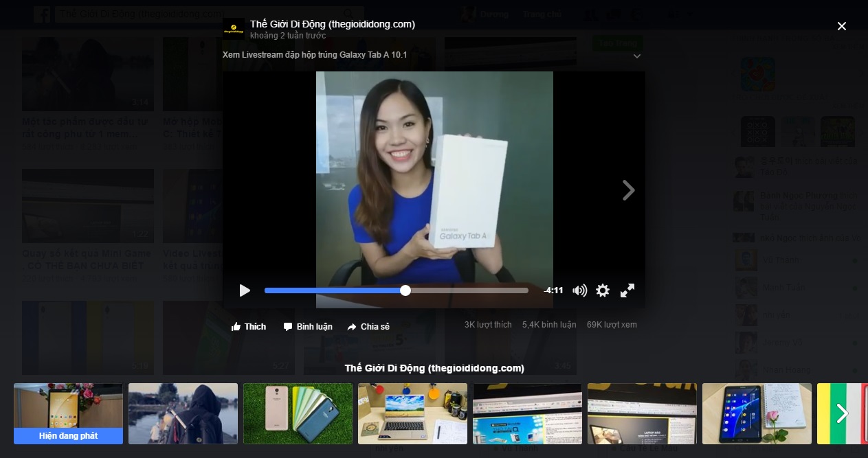Click the video progress scrubber handle
The height and width of the screenshot is (458, 868).
tap(405, 290)
